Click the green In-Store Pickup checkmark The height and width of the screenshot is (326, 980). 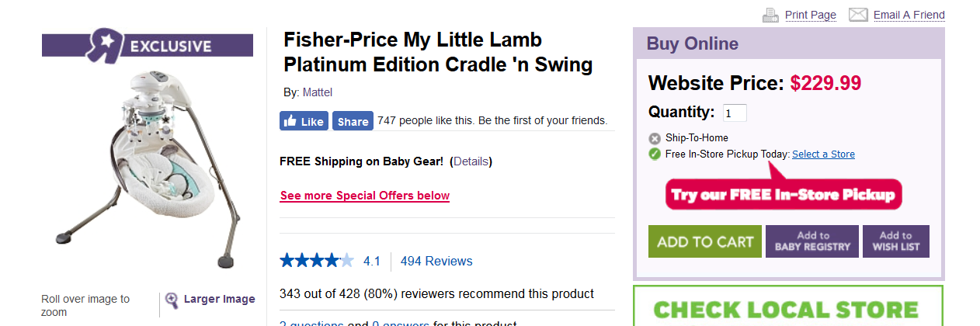[x=655, y=154]
